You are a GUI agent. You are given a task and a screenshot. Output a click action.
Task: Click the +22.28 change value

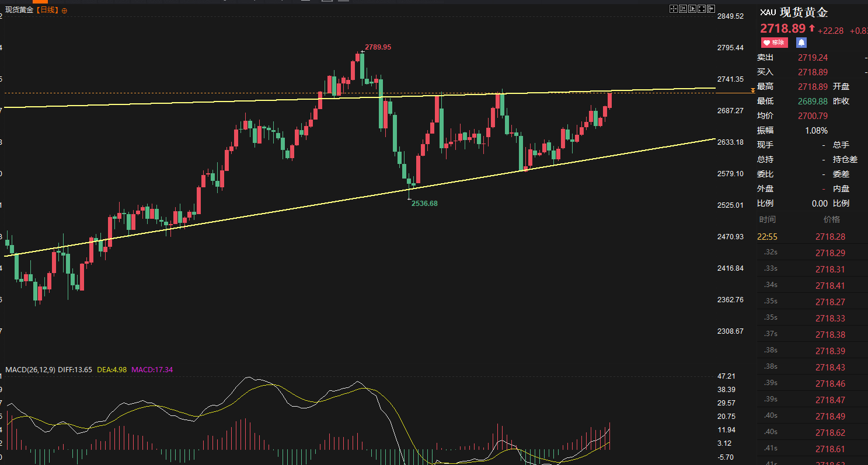831,30
